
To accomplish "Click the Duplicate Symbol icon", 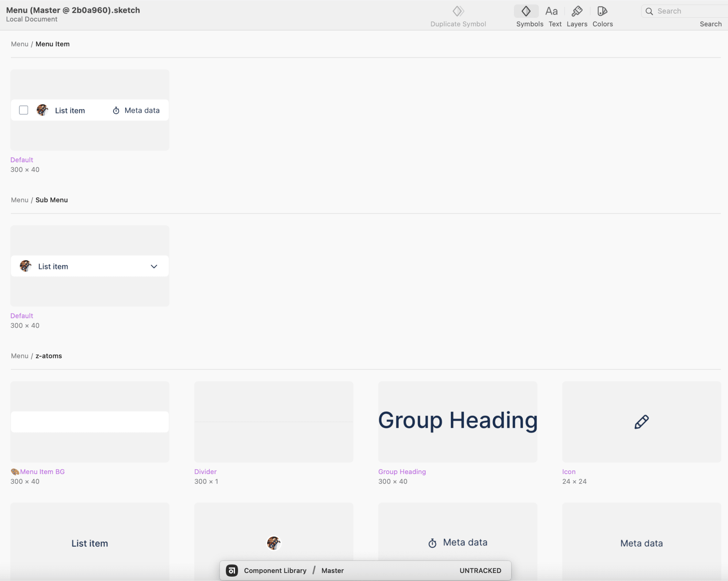I will tap(458, 11).
